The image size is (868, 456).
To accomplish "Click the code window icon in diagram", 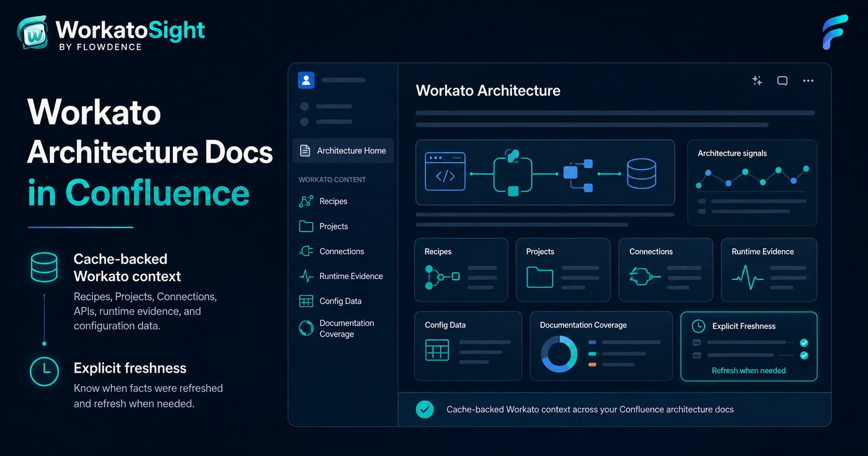I will pos(445,172).
